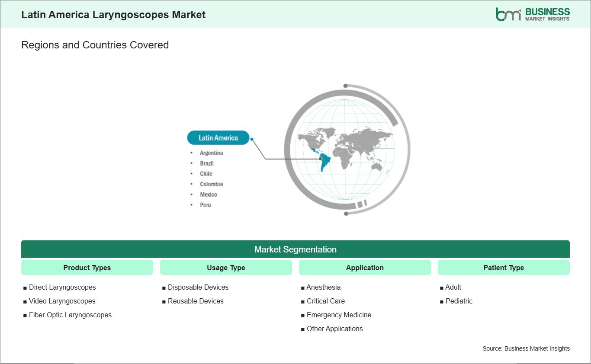This screenshot has width=591, height=364.
Task: Click 'Adult' patient type item
Action: click(451, 287)
